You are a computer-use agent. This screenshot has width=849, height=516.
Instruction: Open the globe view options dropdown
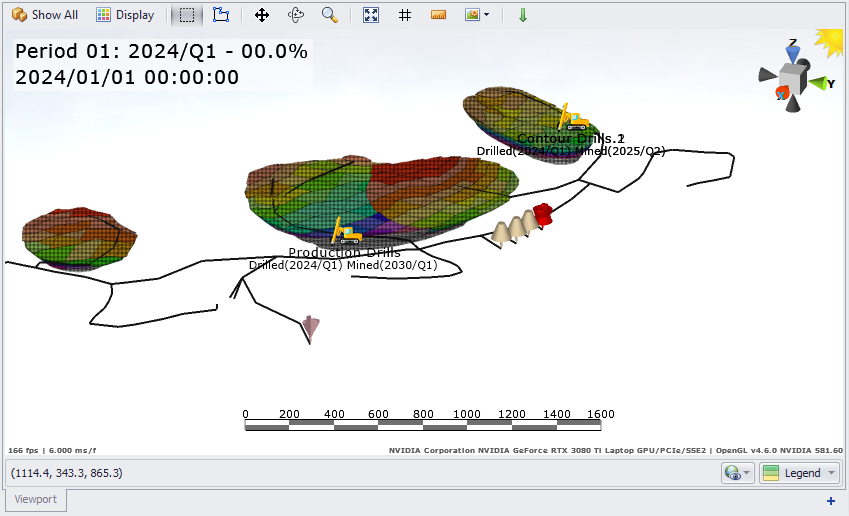click(737, 473)
